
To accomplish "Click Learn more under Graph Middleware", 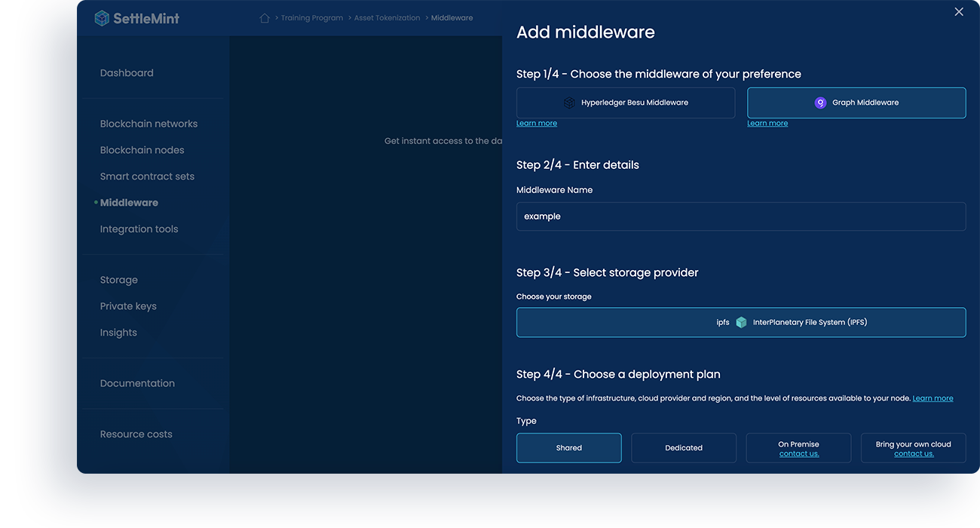I will point(767,122).
